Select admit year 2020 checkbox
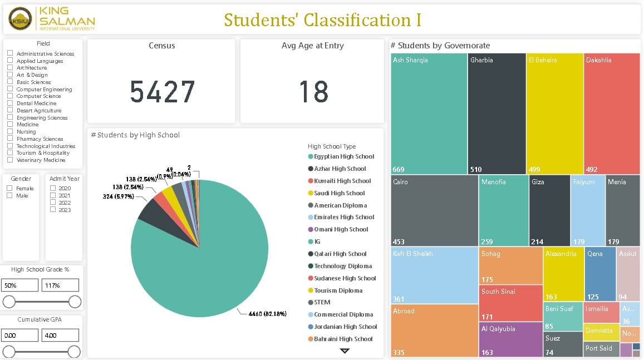This screenshot has width=644, height=360. point(52,188)
